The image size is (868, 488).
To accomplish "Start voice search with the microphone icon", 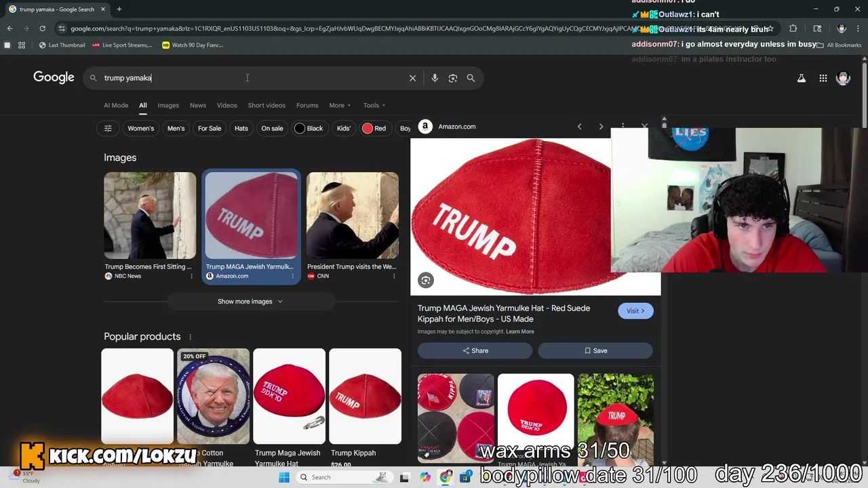I will 435,78.
